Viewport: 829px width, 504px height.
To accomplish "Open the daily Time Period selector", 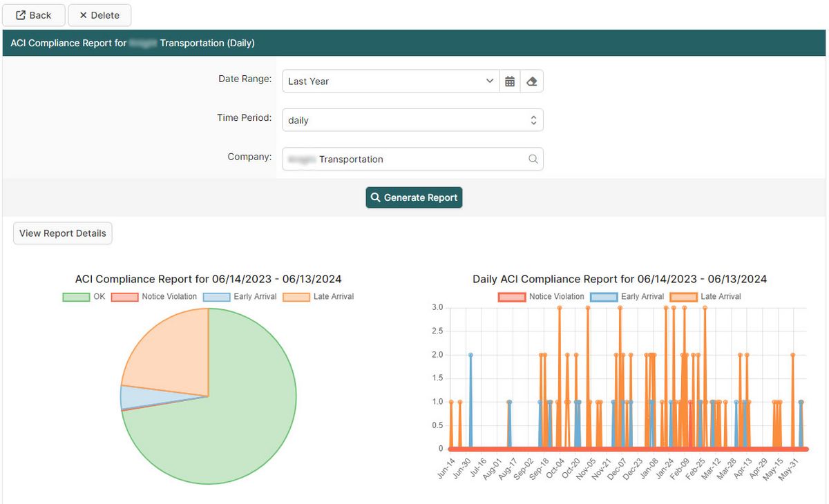I will pos(408,119).
